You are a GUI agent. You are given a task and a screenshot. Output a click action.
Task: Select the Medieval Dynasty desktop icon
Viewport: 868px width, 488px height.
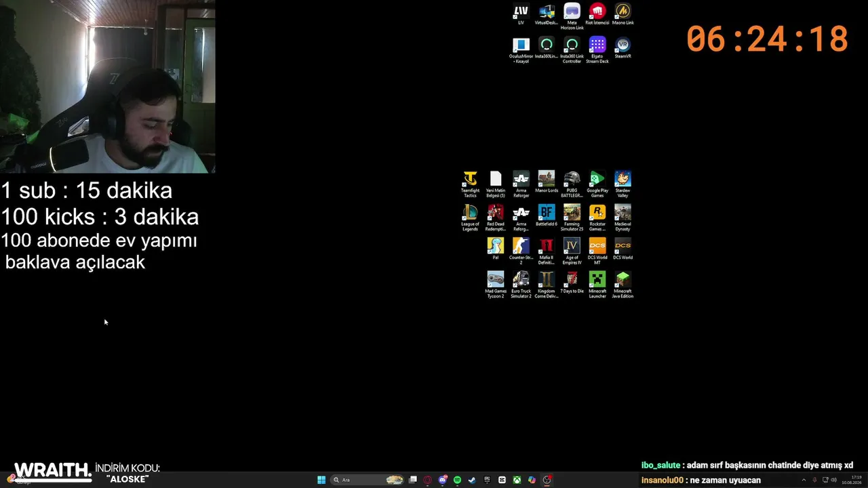pyautogui.click(x=623, y=218)
